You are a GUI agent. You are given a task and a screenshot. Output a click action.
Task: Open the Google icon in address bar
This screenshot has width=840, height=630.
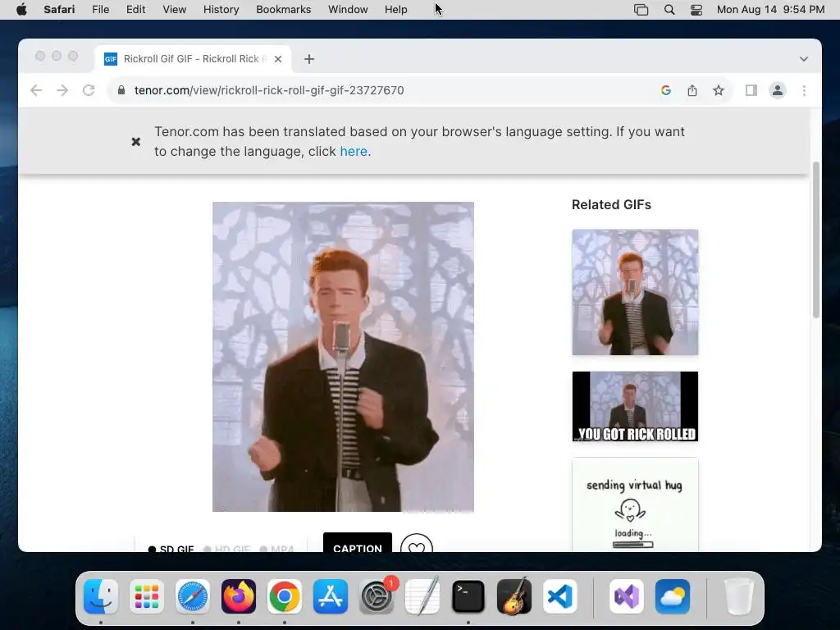666,90
